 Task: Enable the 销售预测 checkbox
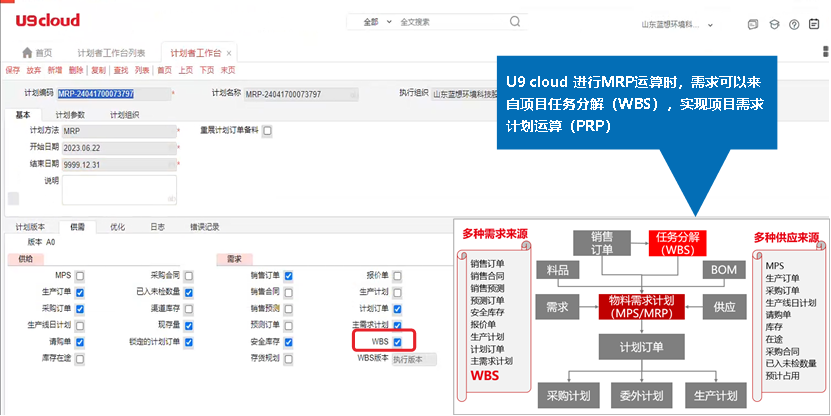click(x=288, y=309)
